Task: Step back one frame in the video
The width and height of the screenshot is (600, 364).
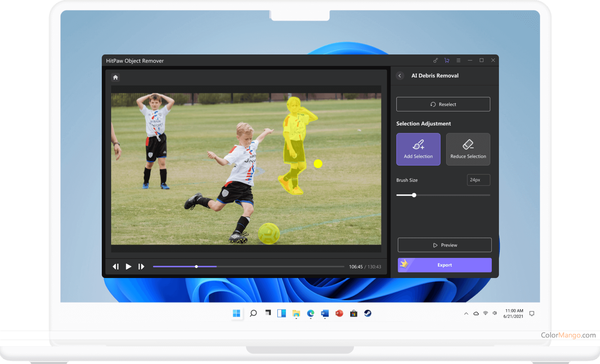Action: coord(116,267)
